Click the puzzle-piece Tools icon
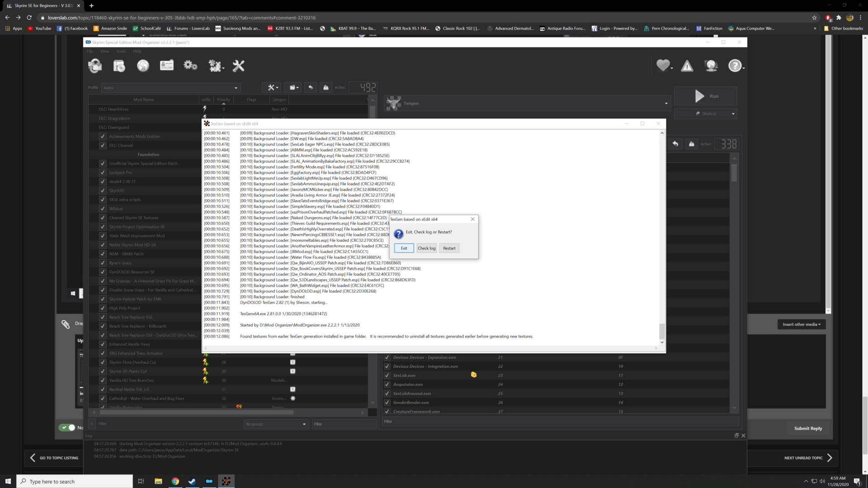Image resolution: width=868 pixels, height=488 pixels. click(x=215, y=66)
